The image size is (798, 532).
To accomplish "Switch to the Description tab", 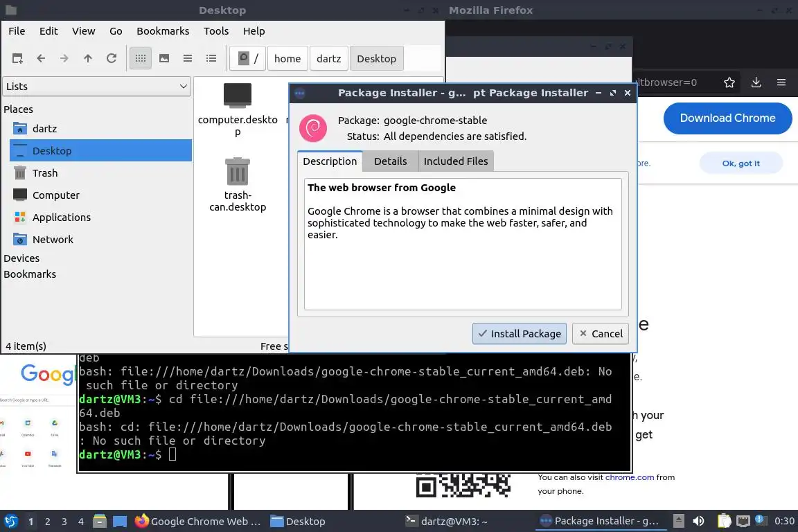I will (330, 161).
